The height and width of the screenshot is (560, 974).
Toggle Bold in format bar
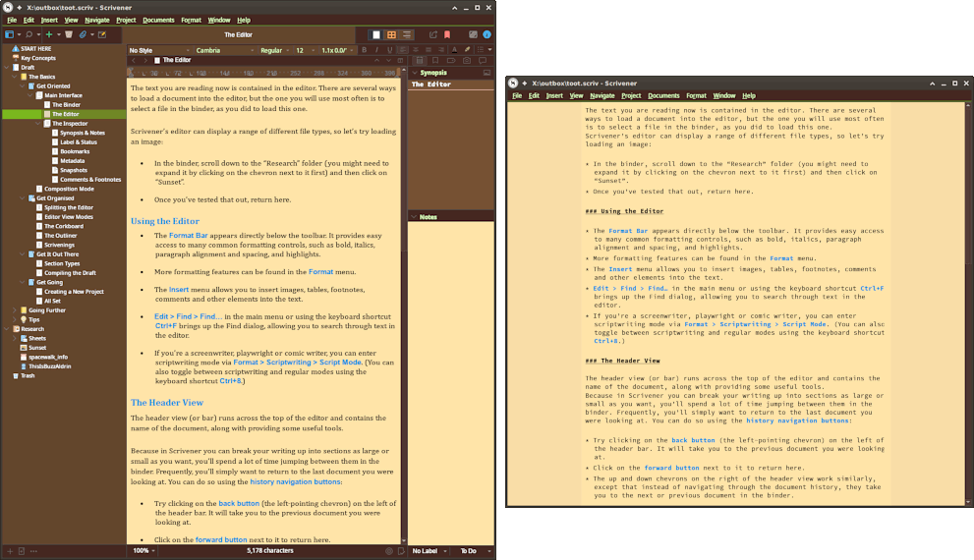[x=364, y=50]
